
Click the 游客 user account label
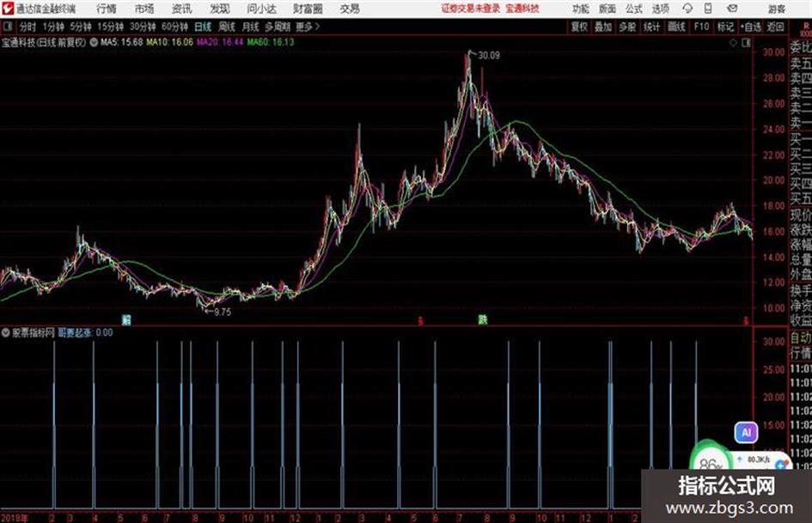[x=776, y=9]
